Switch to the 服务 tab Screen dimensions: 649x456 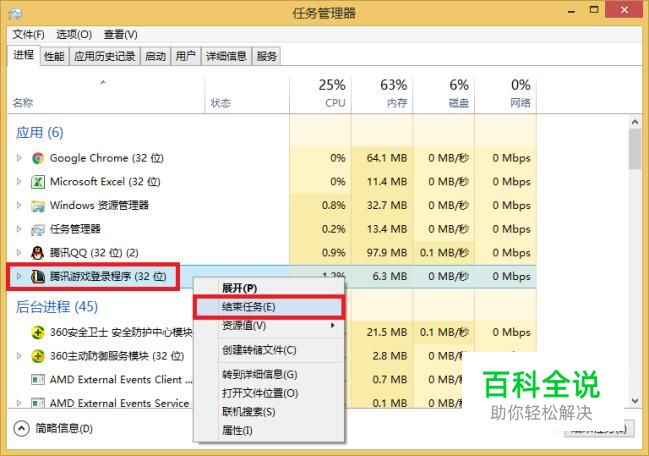[267, 56]
